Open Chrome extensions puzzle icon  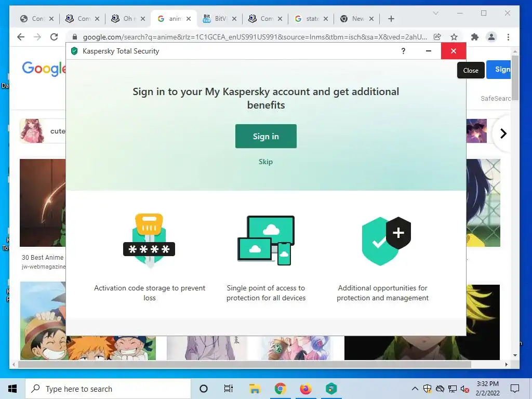click(475, 37)
